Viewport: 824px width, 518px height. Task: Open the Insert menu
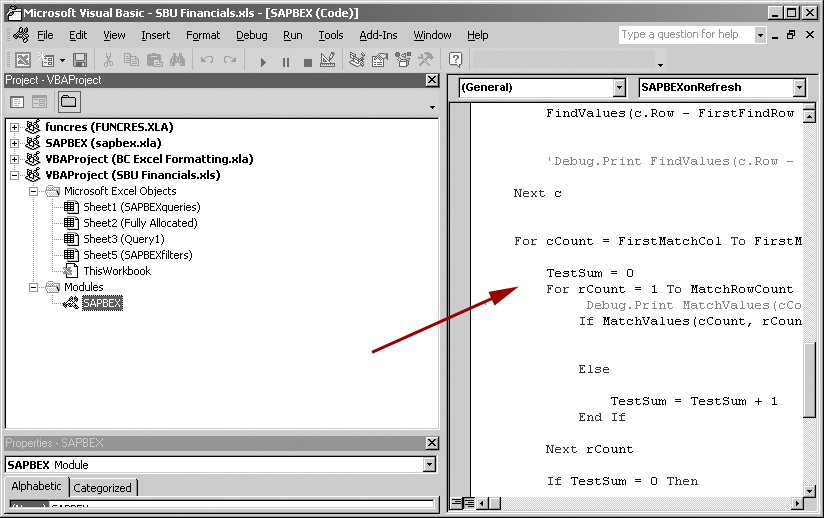click(x=156, y=35)
